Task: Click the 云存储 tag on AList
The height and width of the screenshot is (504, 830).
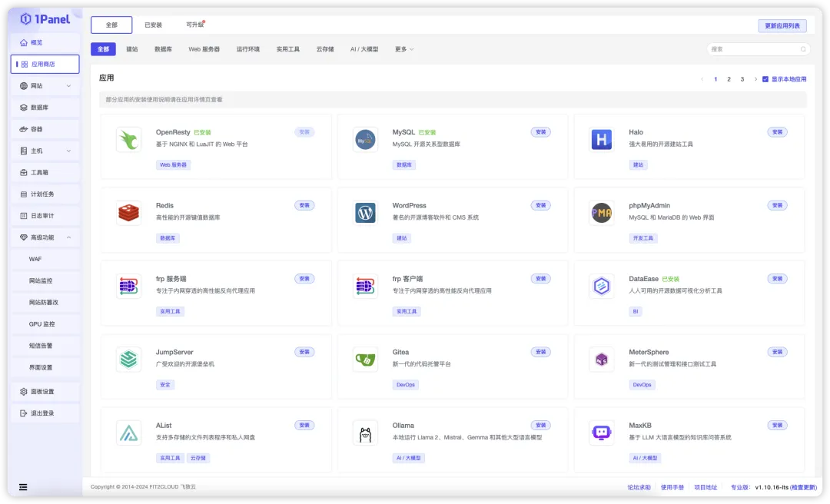Action: (198, 458)
